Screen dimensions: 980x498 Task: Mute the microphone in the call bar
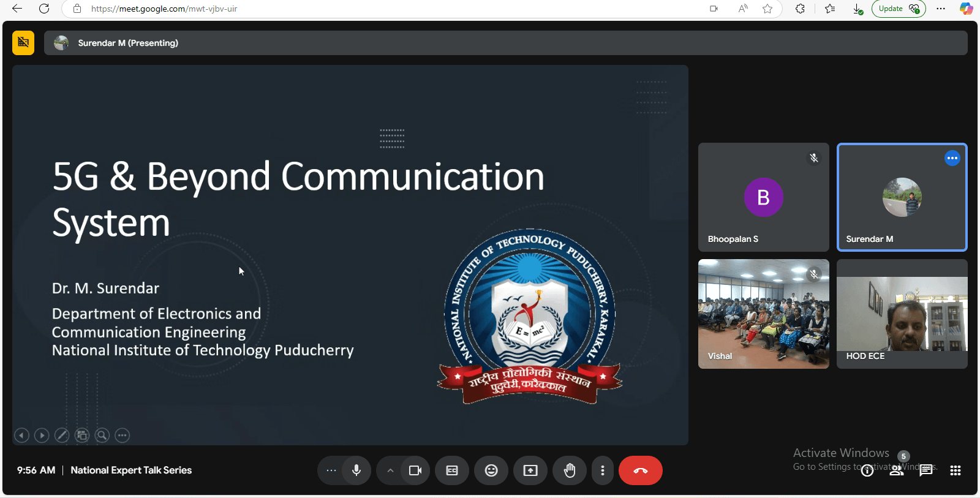(x=356, y=470)
